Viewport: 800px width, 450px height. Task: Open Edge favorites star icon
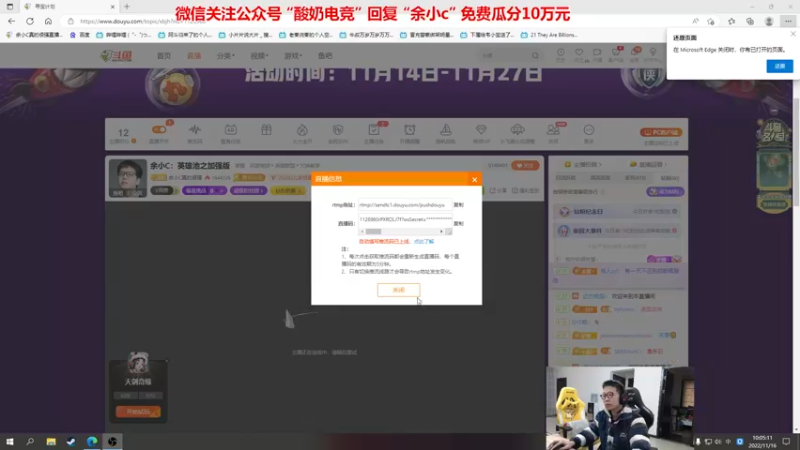732,21
